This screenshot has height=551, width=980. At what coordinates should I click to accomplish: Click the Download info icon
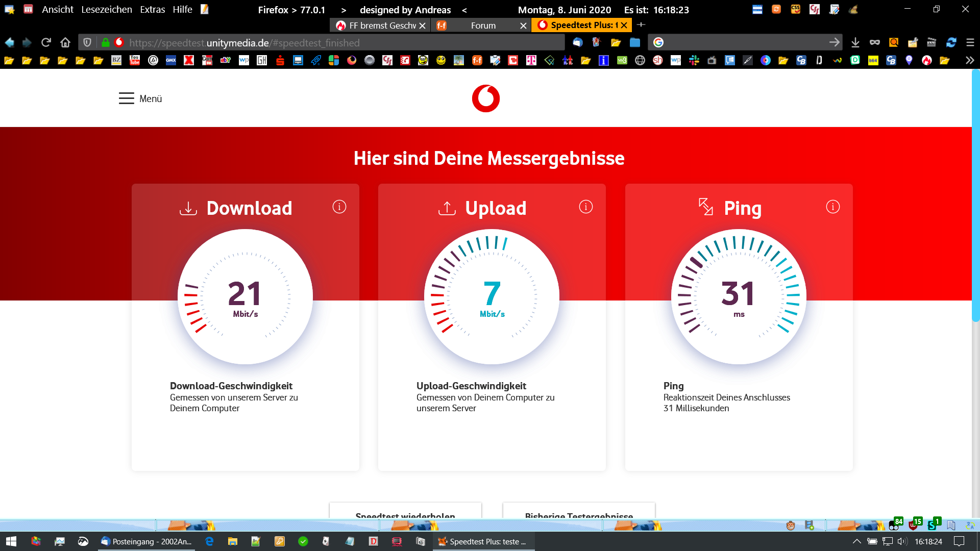[339, 207]
